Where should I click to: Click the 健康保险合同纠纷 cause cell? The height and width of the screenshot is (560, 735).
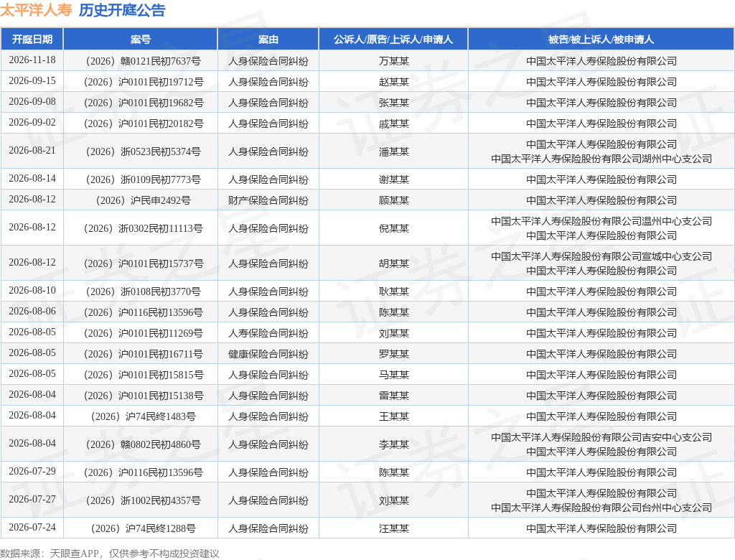(268, 354)
